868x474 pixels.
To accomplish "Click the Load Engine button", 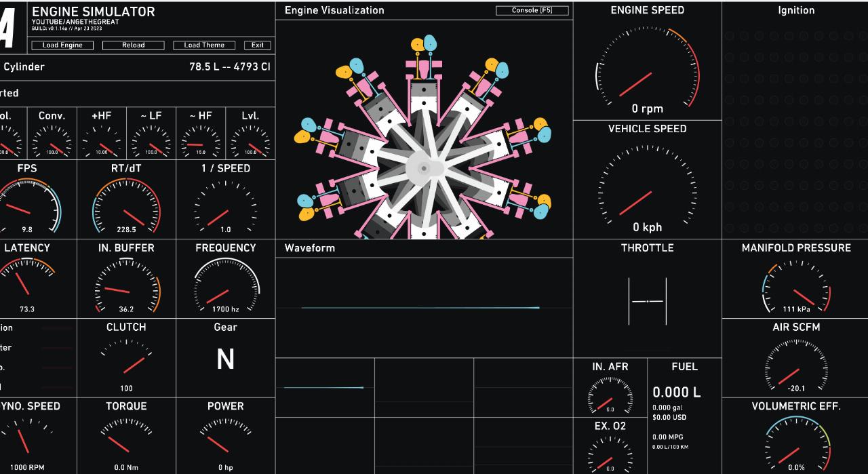I will [x=62, y=45].
